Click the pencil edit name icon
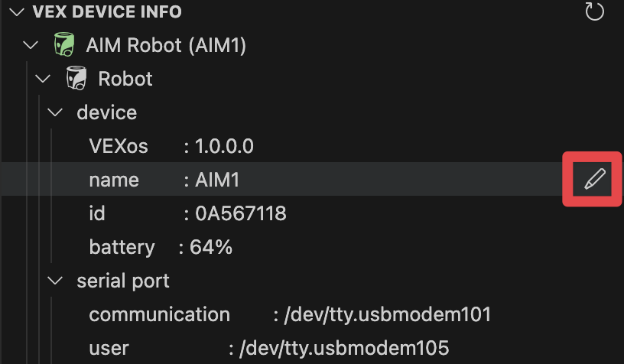 594,180
